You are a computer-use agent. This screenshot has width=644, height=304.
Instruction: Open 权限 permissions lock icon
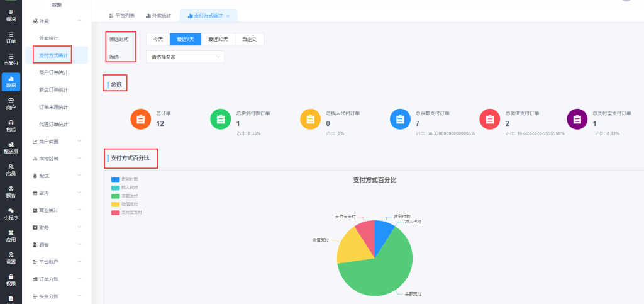click(x=11, y=279)
